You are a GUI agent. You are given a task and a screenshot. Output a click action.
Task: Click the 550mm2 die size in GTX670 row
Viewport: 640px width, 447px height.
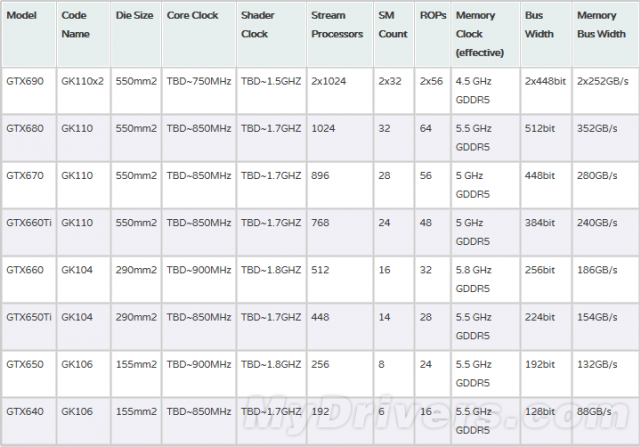pos(136,185)
